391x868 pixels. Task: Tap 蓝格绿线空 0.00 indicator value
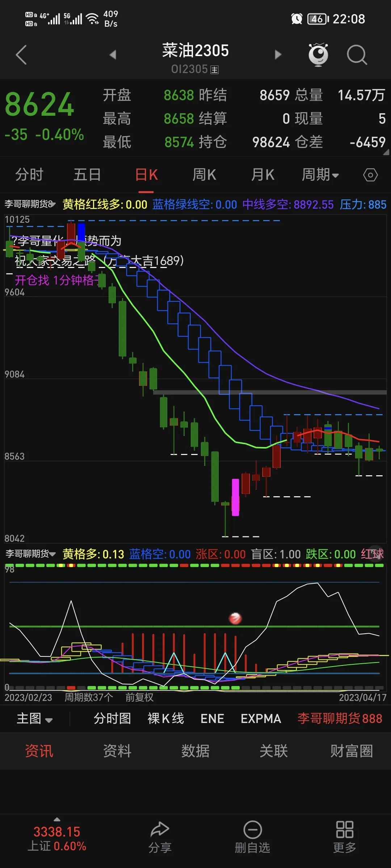coord(195,205)
